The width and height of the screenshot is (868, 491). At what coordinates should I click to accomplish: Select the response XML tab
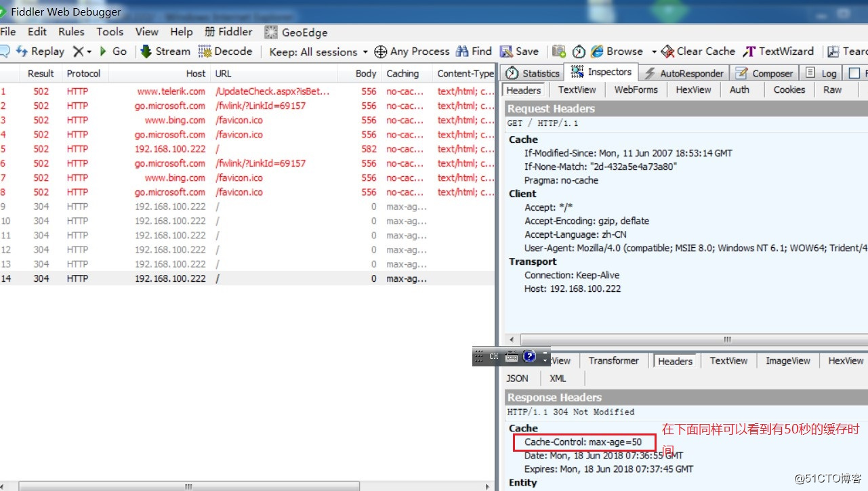(x=558, y=379)
